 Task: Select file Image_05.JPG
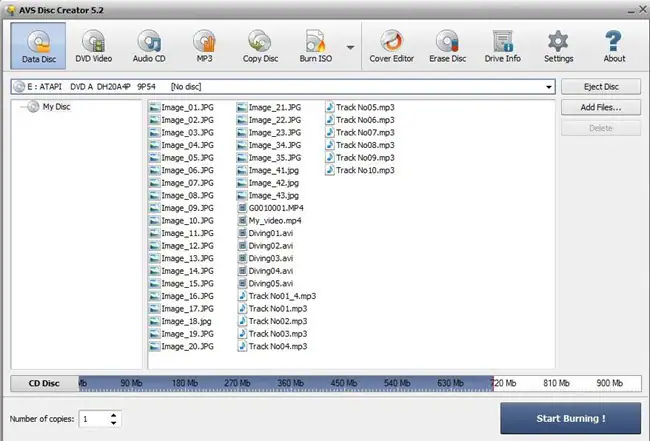(x=182, y=158)
